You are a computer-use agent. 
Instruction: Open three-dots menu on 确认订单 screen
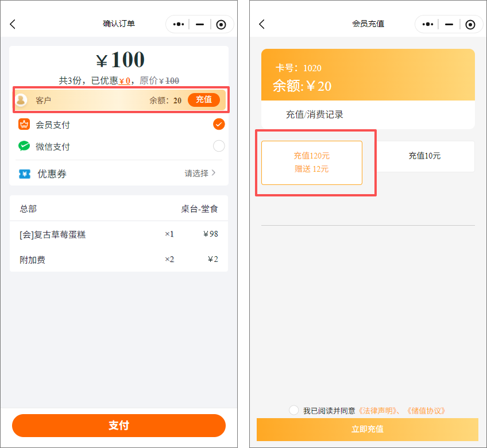179,24
